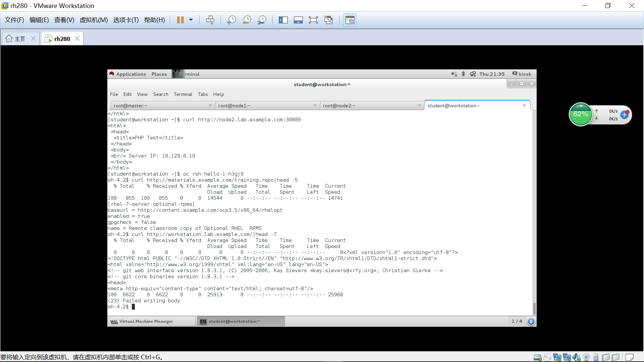
Task: Open the 虚拟机(M) menu
Action: (94, 20)
